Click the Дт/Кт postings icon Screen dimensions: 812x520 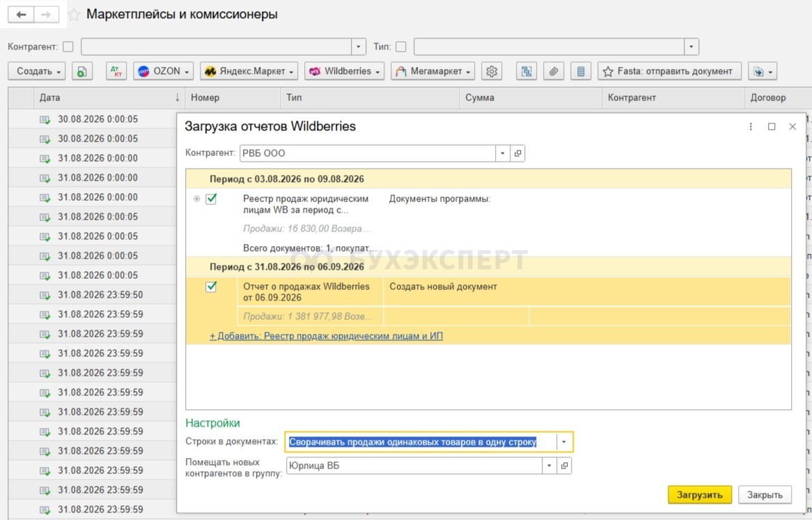pyautogui.click(x=116, y=71)
